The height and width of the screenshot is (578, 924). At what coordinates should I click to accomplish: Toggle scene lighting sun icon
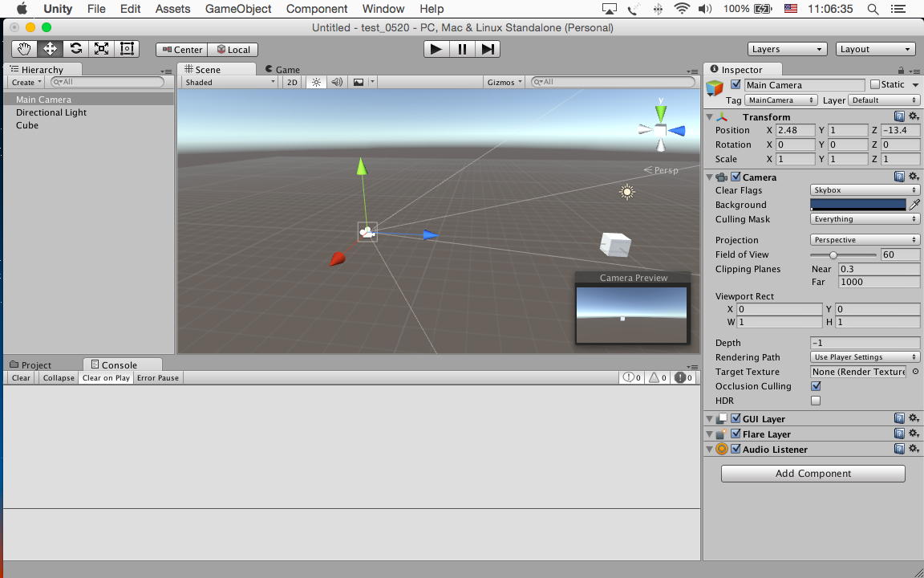tap(316, 82)
